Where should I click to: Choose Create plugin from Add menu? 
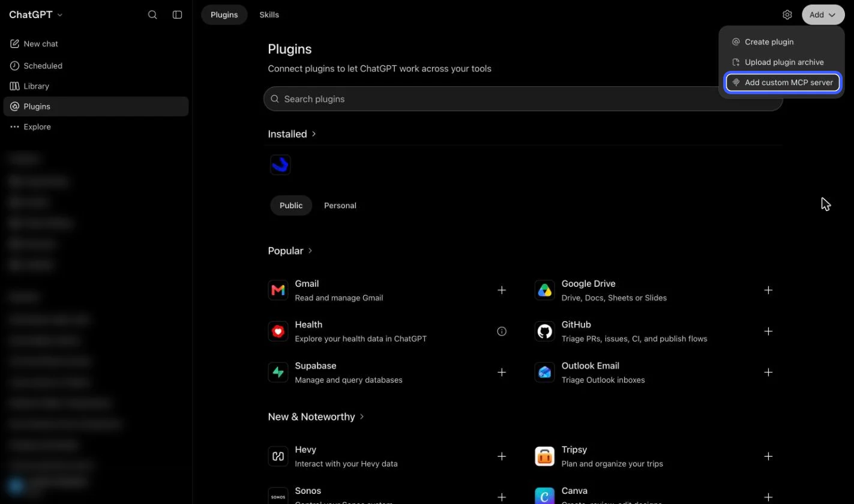(x=782, y=42)
